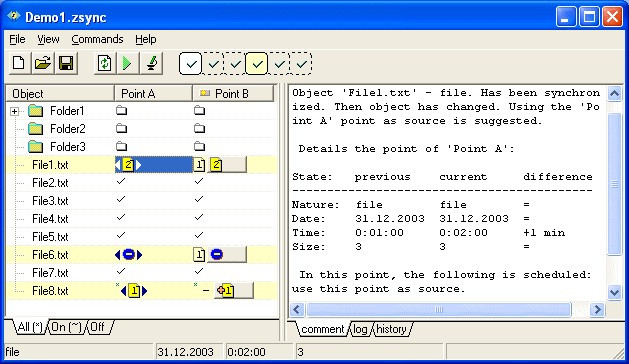629x364 pixels.
Task: Open a file with the folder icon
Action: pos(43,63)
